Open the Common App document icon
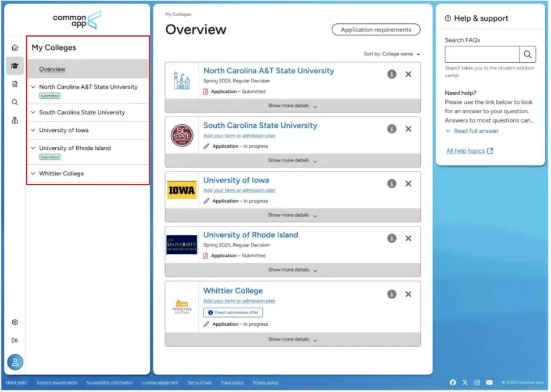This screenshot has height=392, width=551. click(x=15, y=84)
